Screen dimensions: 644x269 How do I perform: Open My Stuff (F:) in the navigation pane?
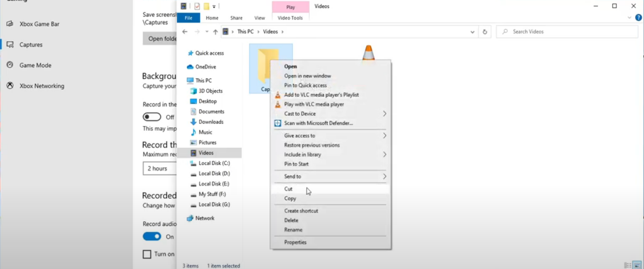[x=212, y=194]
